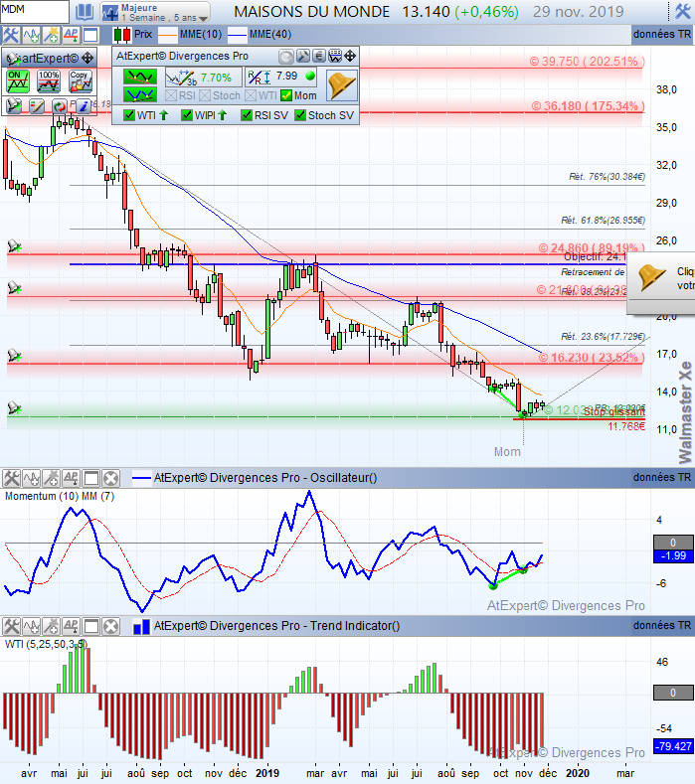695x784 pixels.
Task: Open the Majeure timeframe dropdown
Action: tap(155, 12)
